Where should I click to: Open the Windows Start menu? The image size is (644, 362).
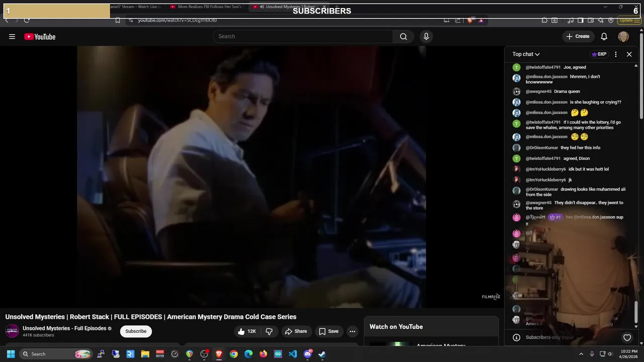click(x=11, y=354)
